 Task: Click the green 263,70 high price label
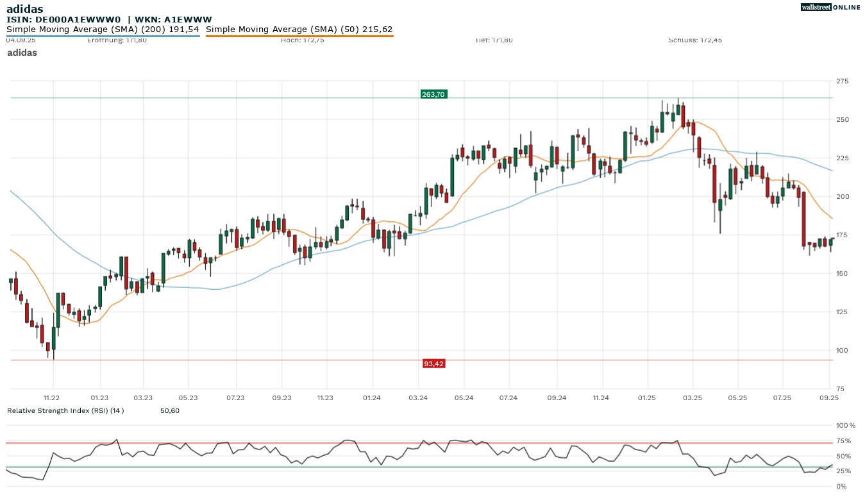[433, 94]
